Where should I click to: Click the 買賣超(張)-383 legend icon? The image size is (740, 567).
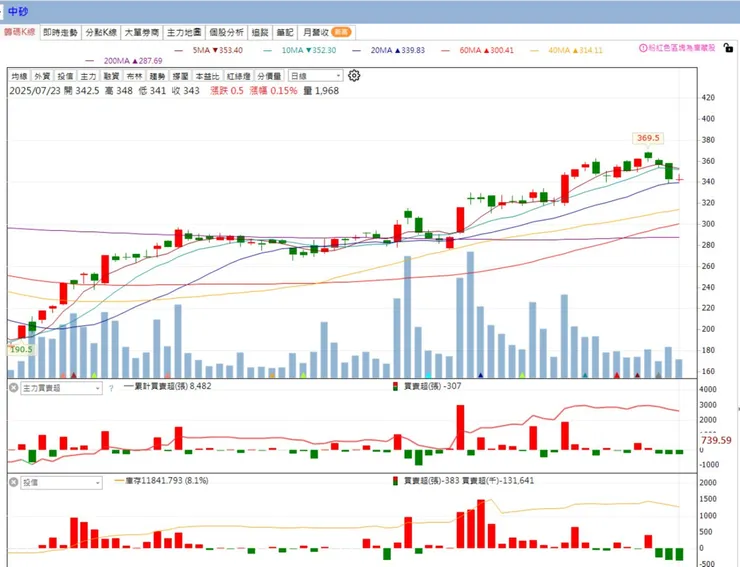[x=395, y=481]
